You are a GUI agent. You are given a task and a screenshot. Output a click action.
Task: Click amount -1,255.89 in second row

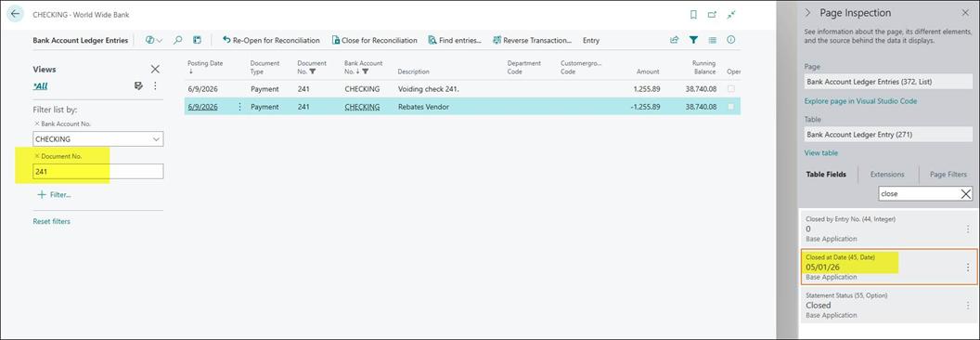pos(646,107)
